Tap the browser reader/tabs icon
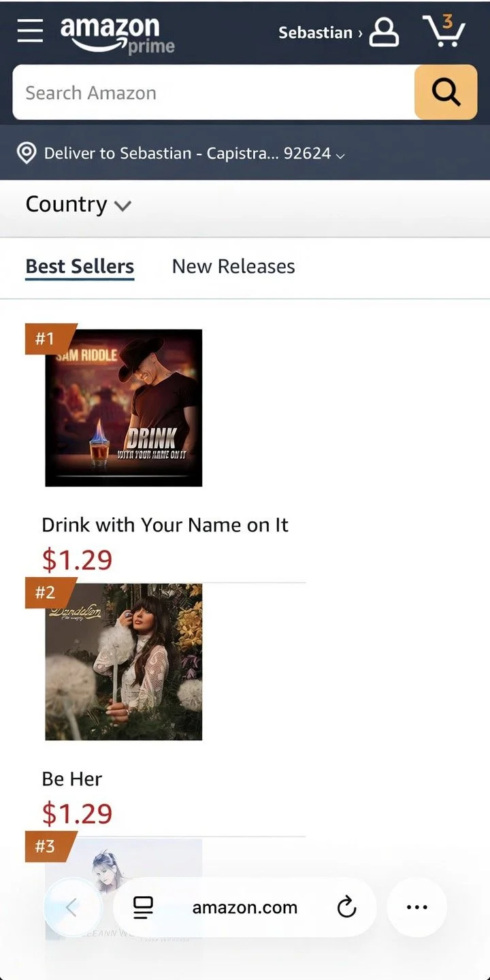This screenshot has height=980, width=490. [x=143, y=907]
